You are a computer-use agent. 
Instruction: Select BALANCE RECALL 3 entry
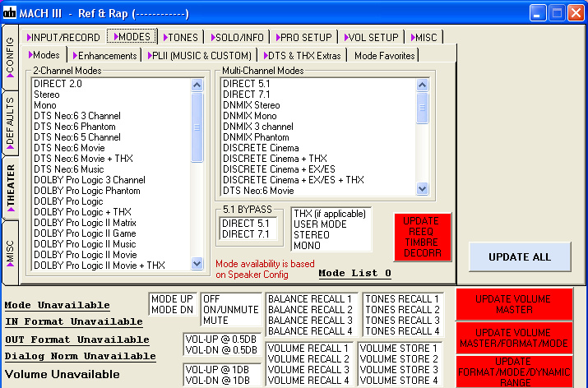309,321
